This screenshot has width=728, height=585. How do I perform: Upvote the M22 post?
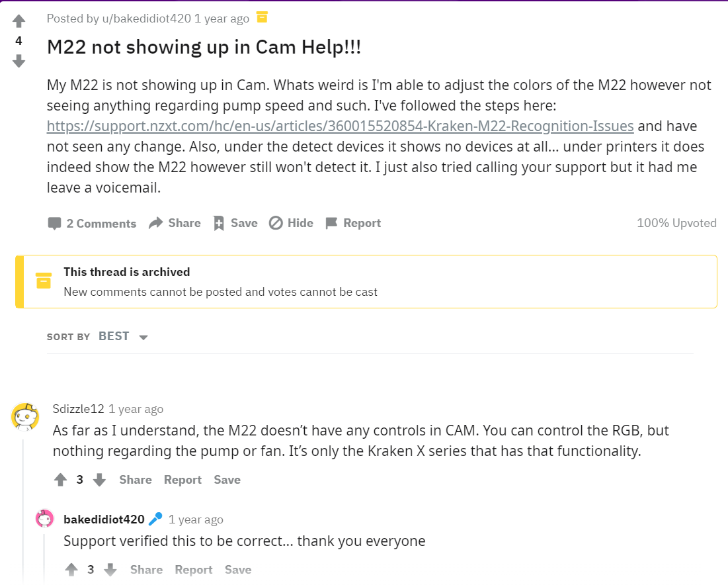[x=19, y=21]
